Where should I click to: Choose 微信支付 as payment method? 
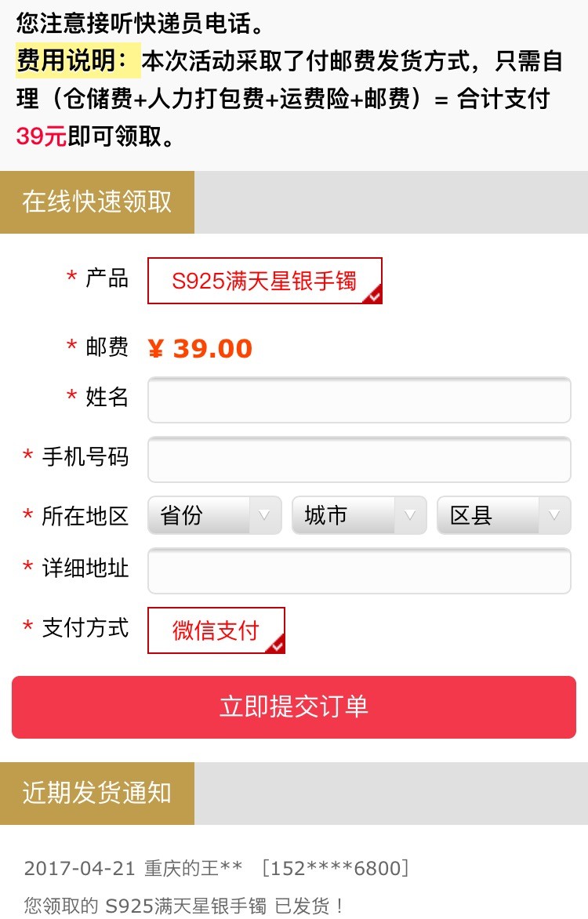pos(216,630)
